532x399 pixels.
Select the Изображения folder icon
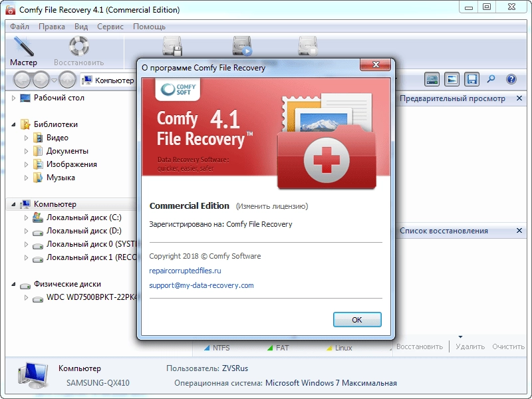38,164
